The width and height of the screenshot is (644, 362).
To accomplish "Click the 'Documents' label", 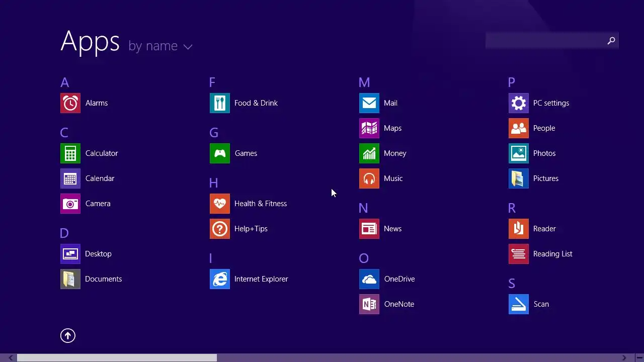I will (x=104, y=279).
